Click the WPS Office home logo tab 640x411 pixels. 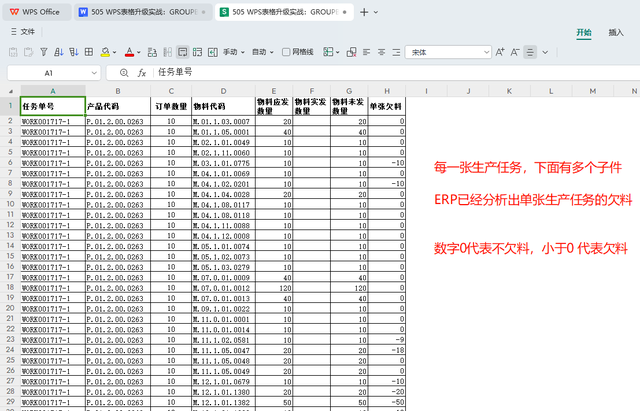pyautogui.click(x=36, y=12)
